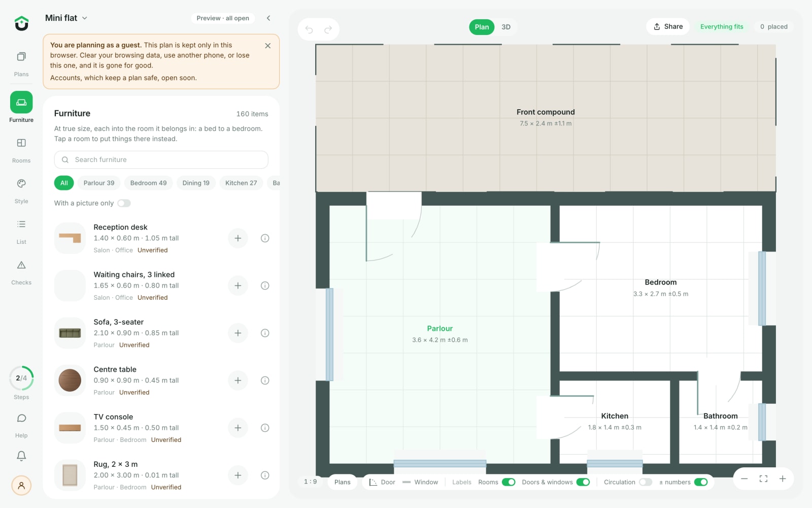
Task: Filter furniture by Kitchen 27
Action: pos(241,183)
